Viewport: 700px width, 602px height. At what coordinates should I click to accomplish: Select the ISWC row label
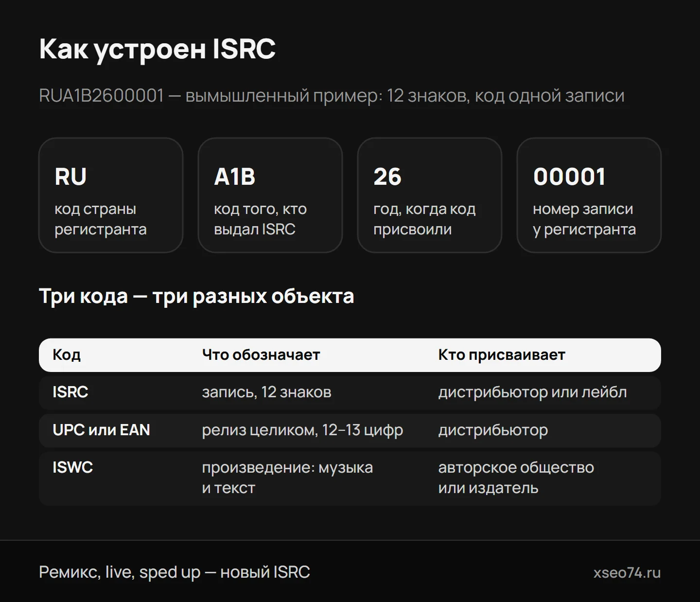72,467
